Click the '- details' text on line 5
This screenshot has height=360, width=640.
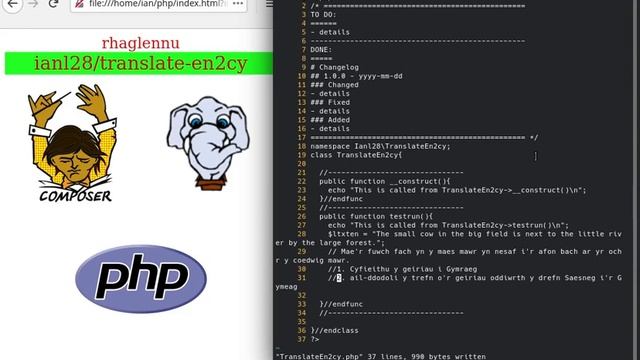pos(330,32)
